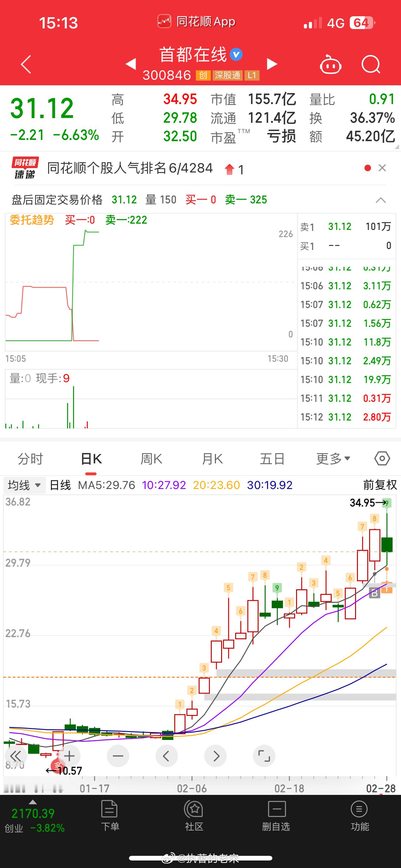This screenshot has height=868, width=401.
Task: Tap double-left arrow chart control
Action: pyautogui.click(x=15, y=756)
